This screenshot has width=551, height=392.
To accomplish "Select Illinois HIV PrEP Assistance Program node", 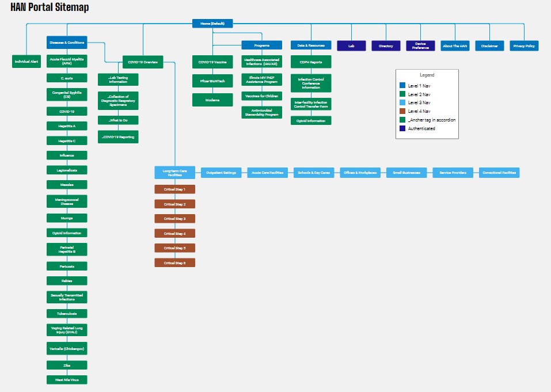I will click(x=262, y=80).
